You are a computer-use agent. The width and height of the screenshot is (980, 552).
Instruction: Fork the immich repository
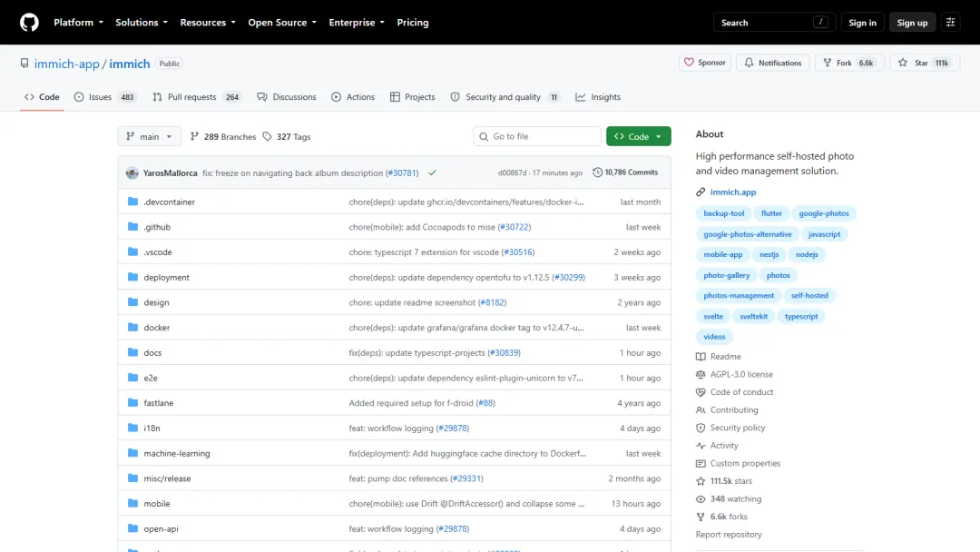point(849,63)
